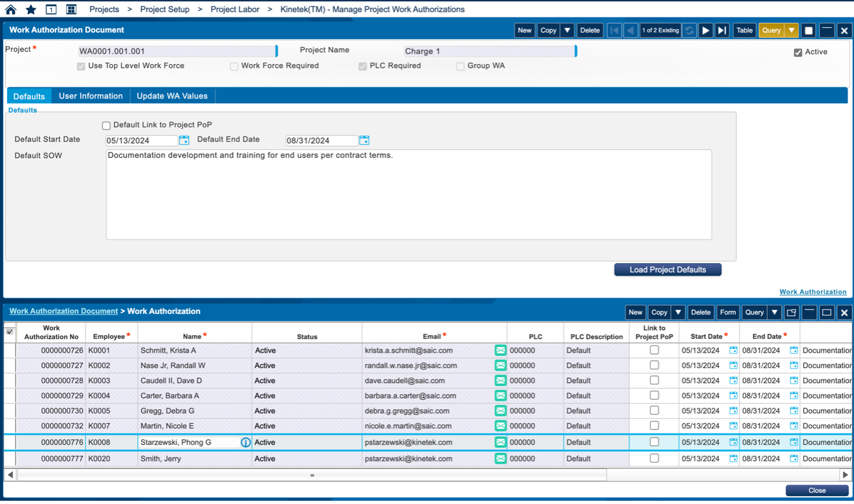
Task: Open Update WA Values tab
Action: tap(172, 96)
